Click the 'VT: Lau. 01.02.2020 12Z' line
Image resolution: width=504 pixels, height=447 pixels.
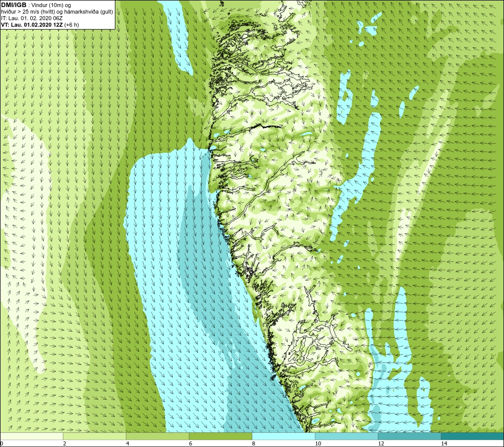tap(32, 25)
